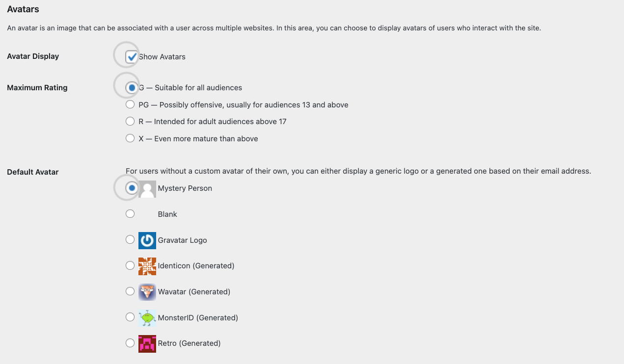
Task: Select PG maximum rating radio button
Action: tap(130, 104)
